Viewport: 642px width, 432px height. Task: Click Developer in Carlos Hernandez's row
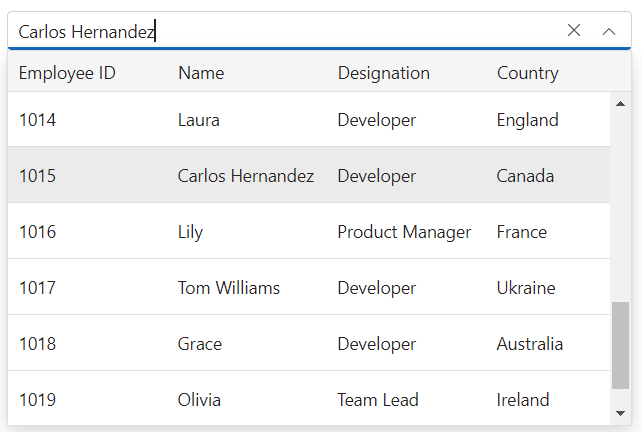click(376, 176)
